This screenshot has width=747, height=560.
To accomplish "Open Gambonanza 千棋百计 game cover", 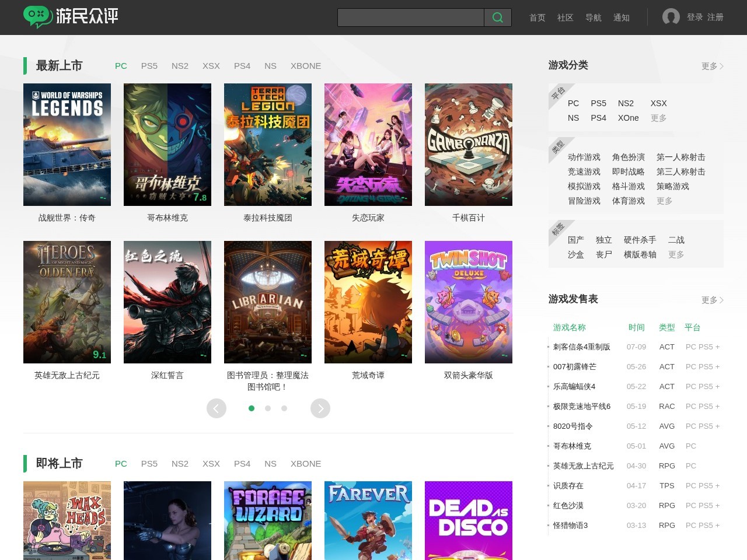I will point(469,145).
